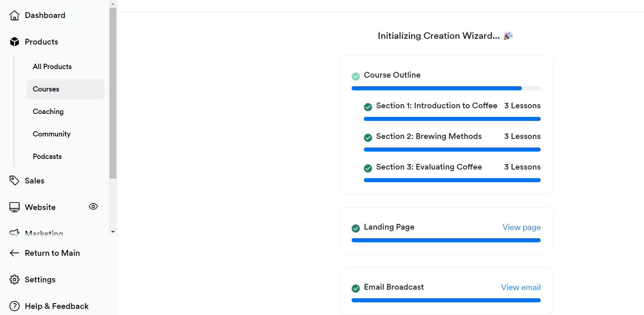644x315 pixels.
Task: Click the Sales tag icon
Action: click(14, 181)
